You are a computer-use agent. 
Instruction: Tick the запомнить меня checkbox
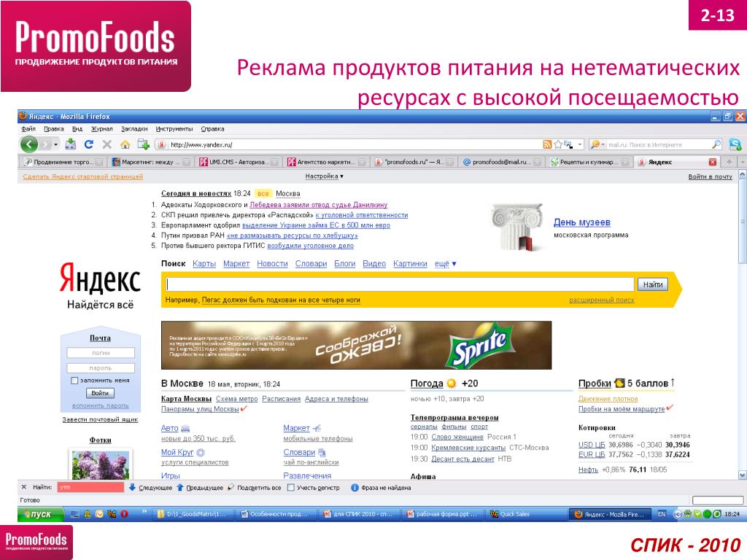[x=74, y=381]
